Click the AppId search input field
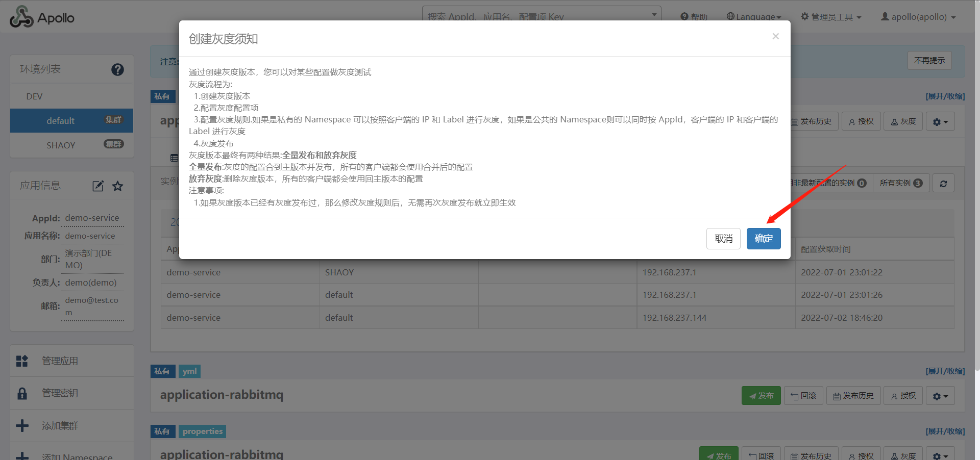Viewport: 980px width, 460px height. click(x=536, y=15)
